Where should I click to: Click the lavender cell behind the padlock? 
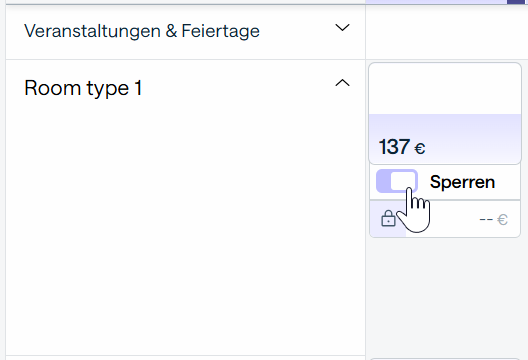[x=388, y=219]
